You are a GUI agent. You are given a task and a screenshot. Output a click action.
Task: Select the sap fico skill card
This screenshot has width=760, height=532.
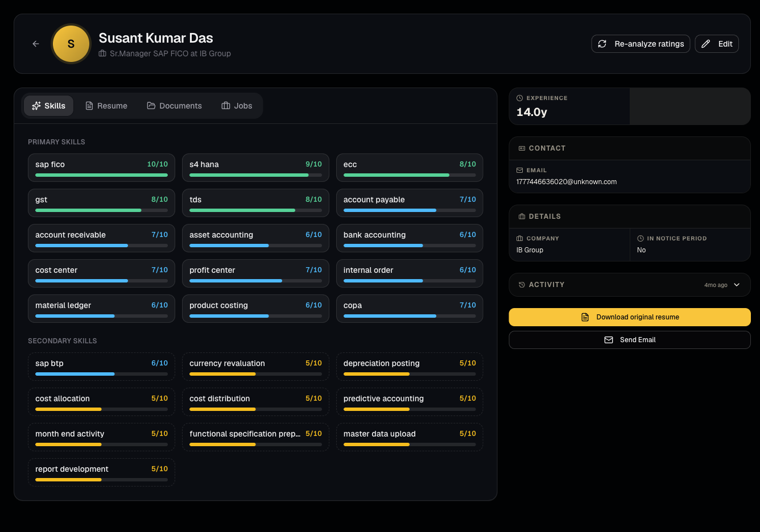[101, 168]
